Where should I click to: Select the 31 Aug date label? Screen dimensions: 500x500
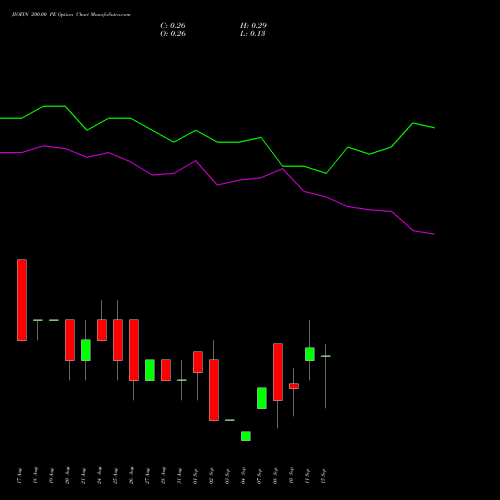pos(179,476)
